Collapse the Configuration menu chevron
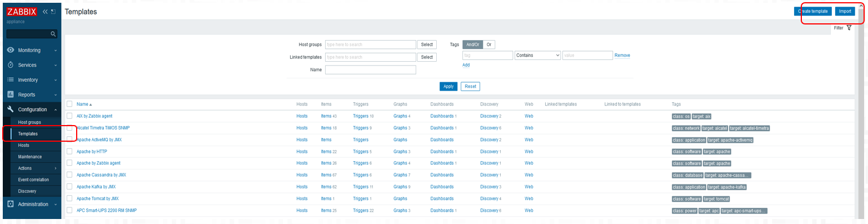Viewport: 868px width, 224px height. click(x=56, y=110)
